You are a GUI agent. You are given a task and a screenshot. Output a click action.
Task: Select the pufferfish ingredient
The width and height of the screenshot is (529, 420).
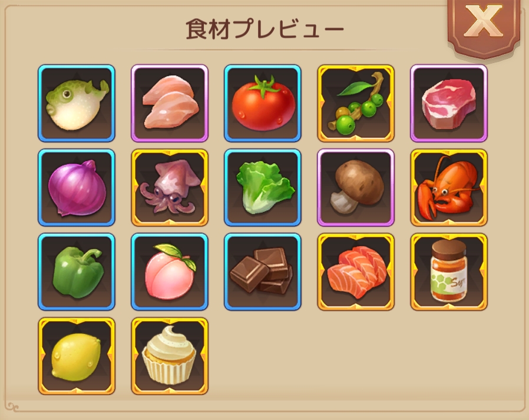77,103
